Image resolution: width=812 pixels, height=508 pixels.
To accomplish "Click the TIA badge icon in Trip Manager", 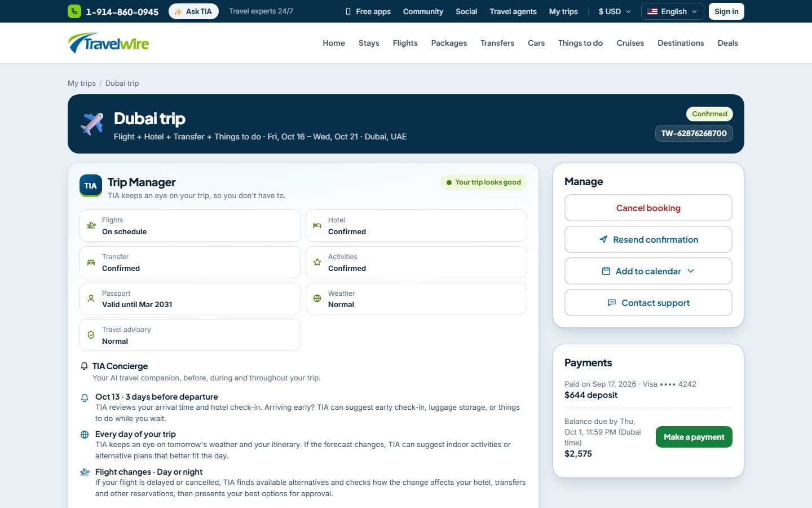I will pos(91,186).
